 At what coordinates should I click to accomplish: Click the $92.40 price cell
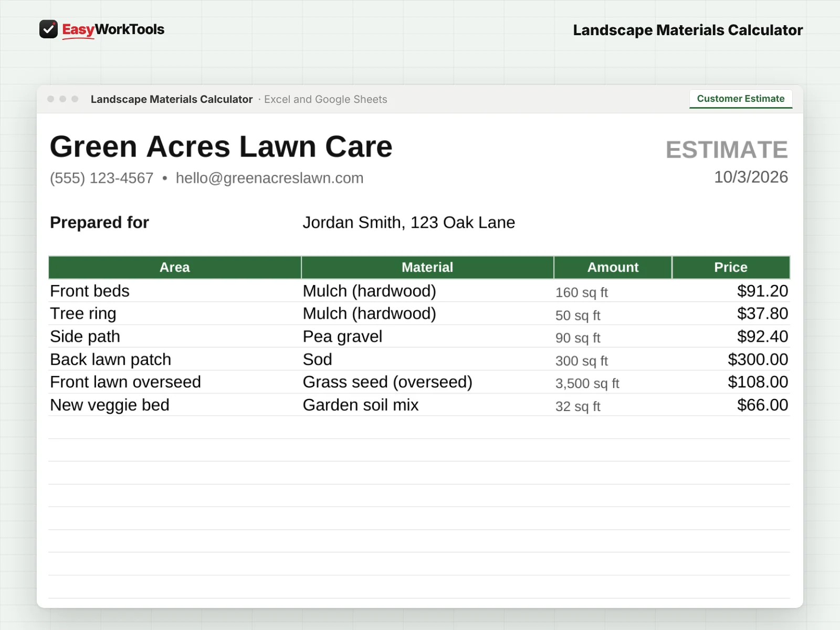pyautogui.click(x=731, y=337)
